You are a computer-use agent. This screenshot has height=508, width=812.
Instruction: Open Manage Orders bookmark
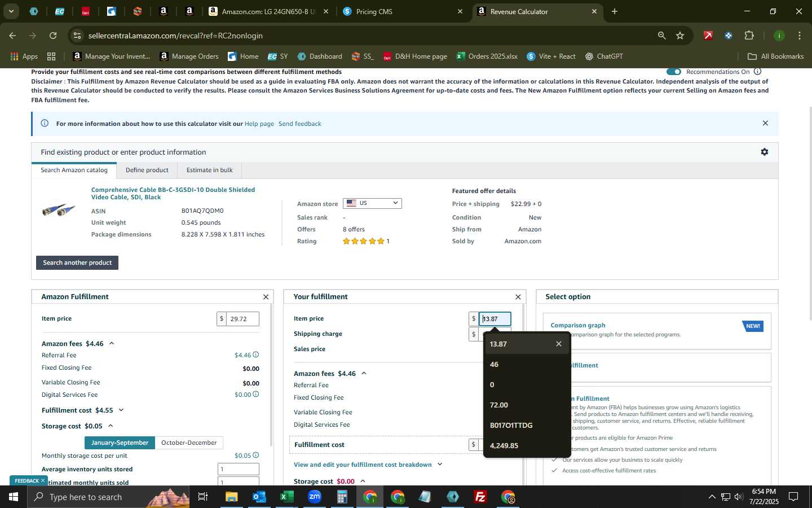pyautogui.click(x=189, y=56)
